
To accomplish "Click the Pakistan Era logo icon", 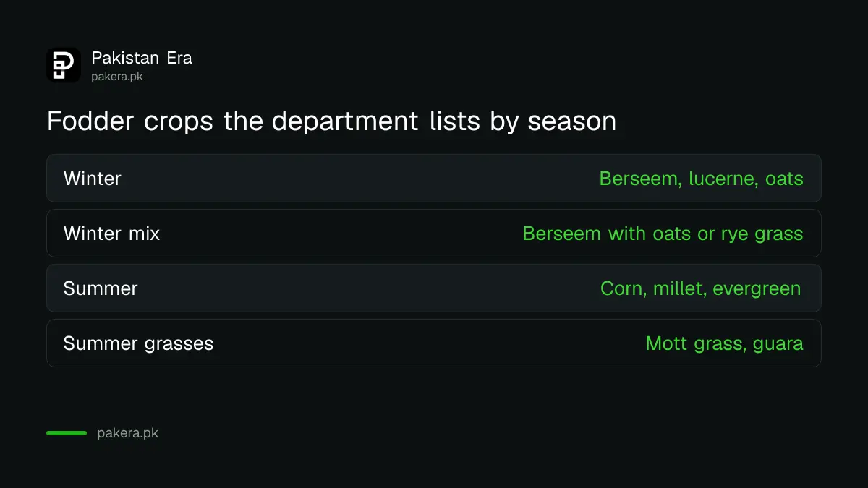I will click(64, 65).
